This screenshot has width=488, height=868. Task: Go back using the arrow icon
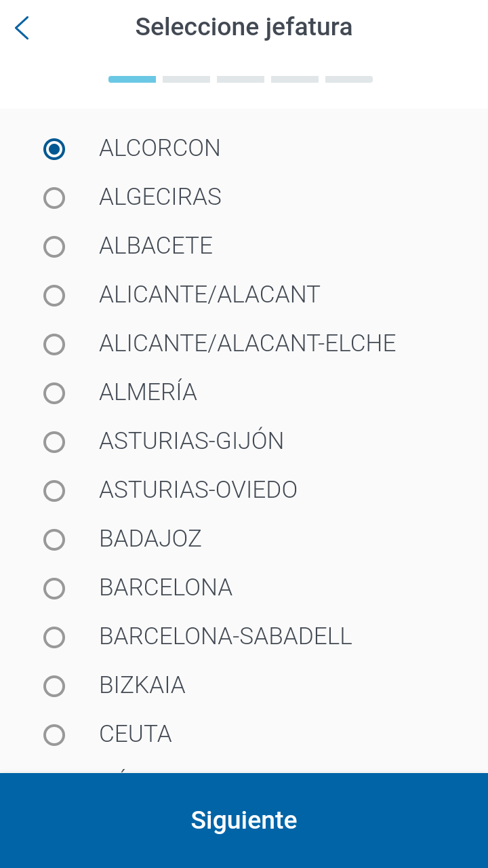22,28
